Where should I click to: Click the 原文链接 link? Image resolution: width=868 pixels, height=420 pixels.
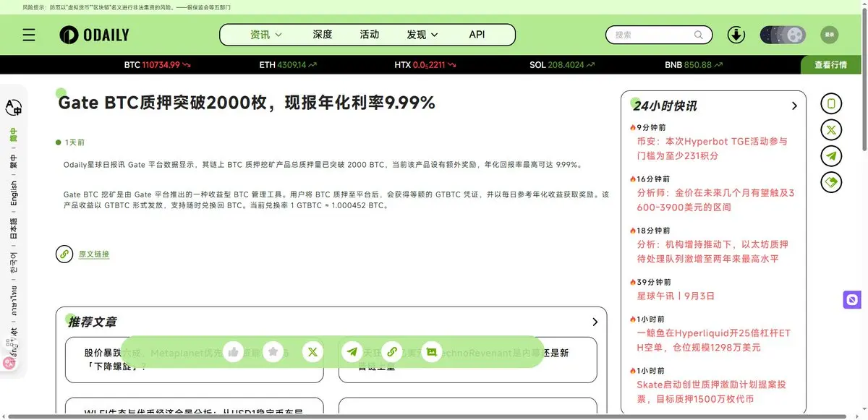tap(94, 254)
